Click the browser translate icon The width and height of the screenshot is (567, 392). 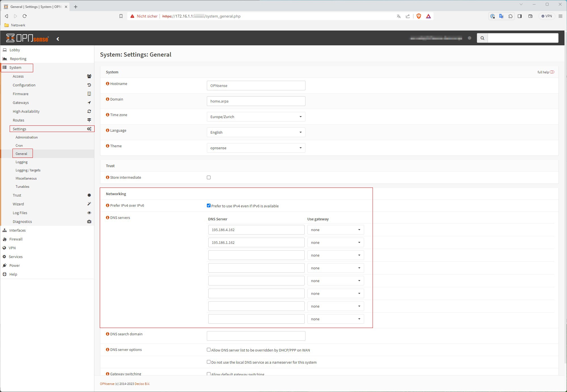[x=398, y=16]
